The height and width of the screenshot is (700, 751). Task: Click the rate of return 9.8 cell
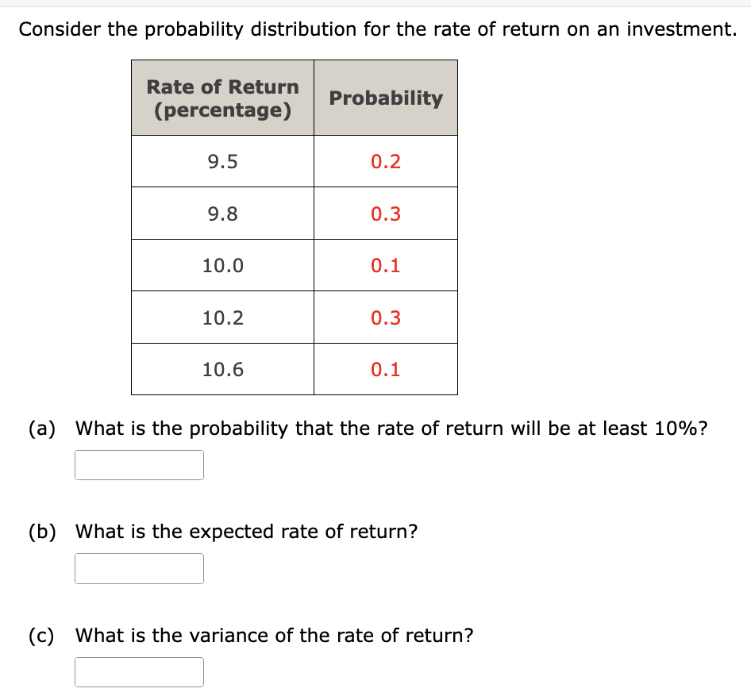coord(221,213)
